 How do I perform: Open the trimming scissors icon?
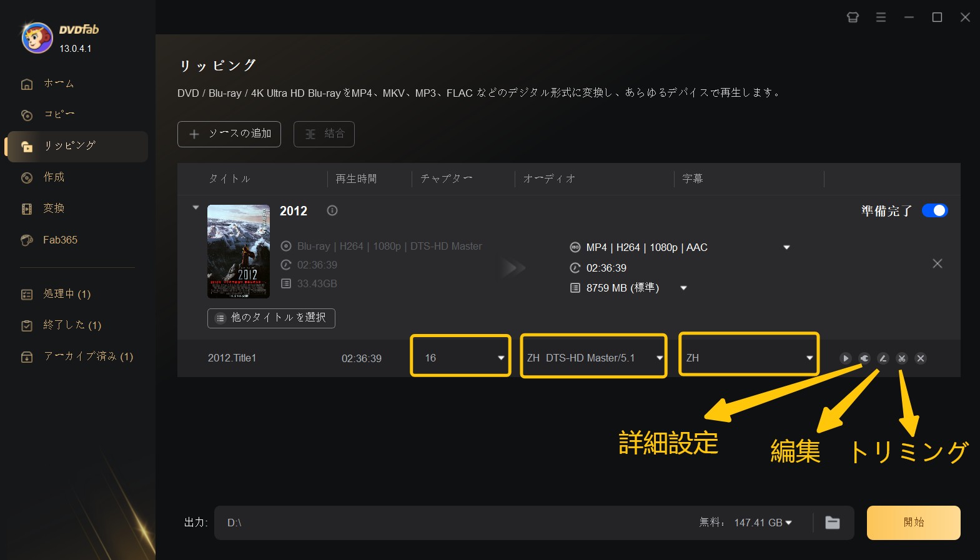point(901,358)
